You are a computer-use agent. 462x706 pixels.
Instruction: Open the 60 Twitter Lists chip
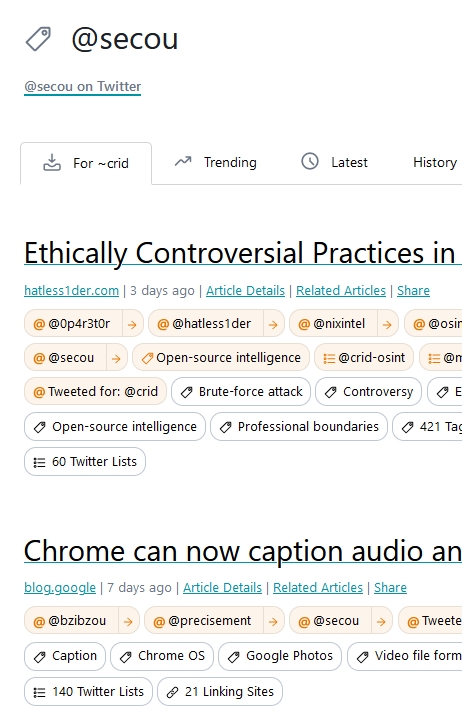(x=85, y=462)
